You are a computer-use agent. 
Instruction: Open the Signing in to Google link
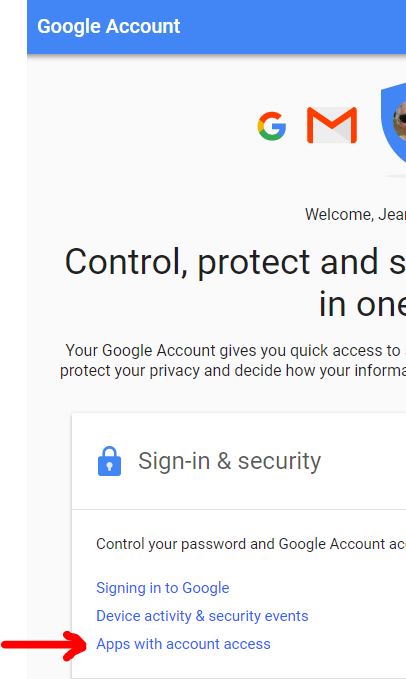163,588
